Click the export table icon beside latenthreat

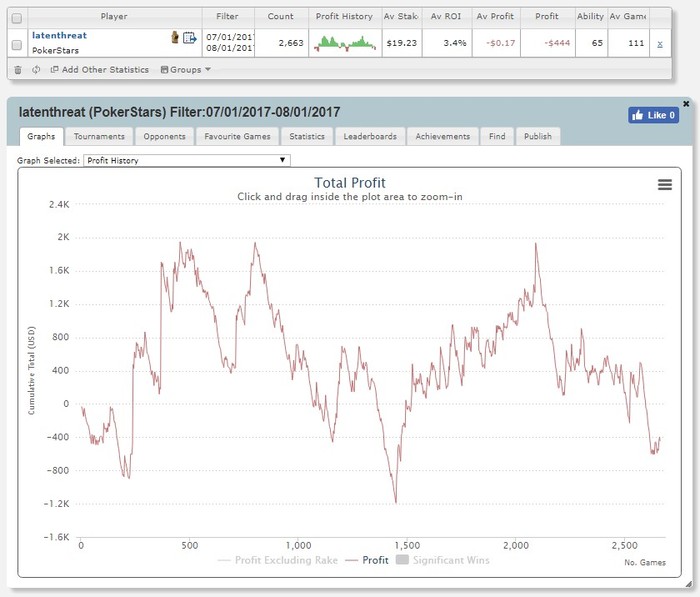[190, 38]
